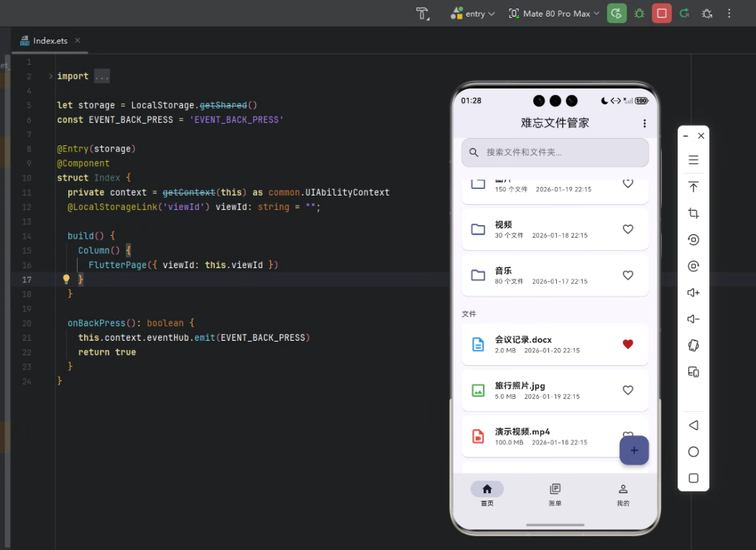Click line number 17 in the gutter

[x=27, y=280]
